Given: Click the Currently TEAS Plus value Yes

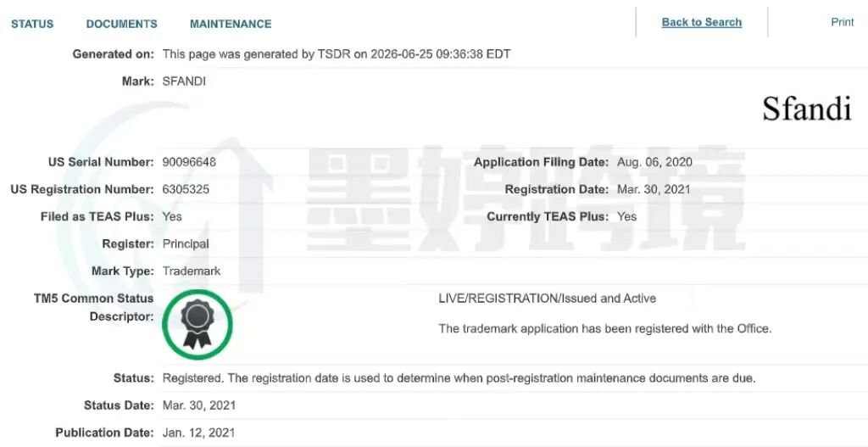Looking at the screenshot, I should coord(626,216).
